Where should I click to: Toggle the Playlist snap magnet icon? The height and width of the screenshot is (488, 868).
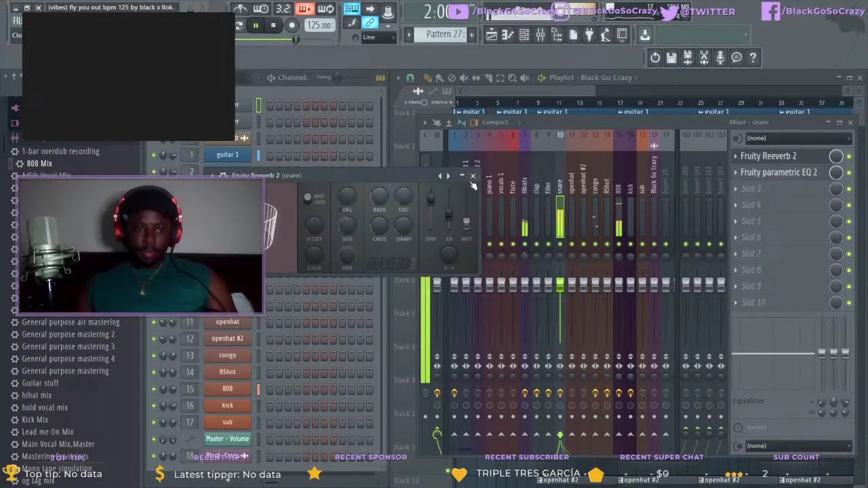point(410,78)
